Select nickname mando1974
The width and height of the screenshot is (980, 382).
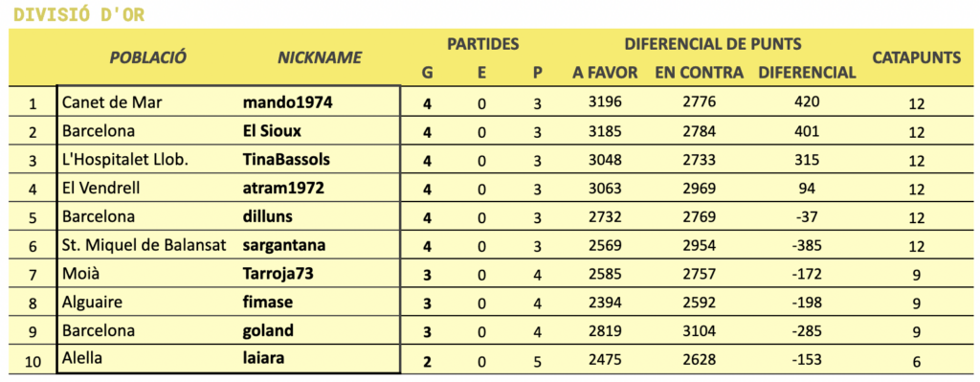click(287, 102)
